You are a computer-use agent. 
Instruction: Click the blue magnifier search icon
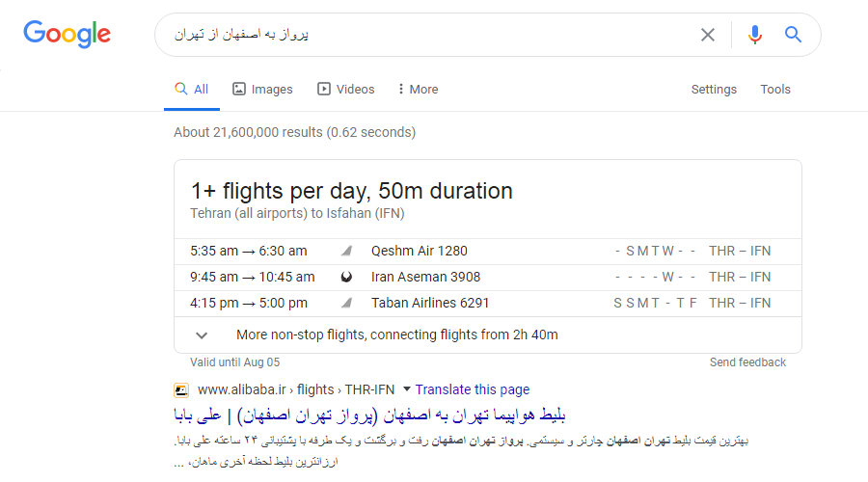point(793,35)
